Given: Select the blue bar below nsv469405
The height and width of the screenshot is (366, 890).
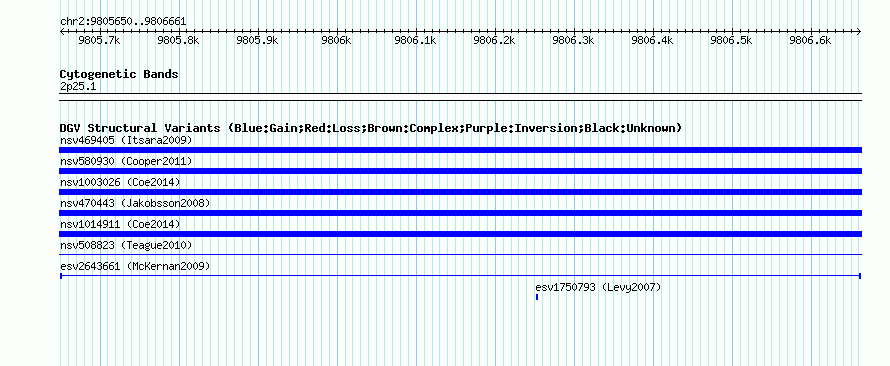Looking at the screenshot, I should [461, 150].
